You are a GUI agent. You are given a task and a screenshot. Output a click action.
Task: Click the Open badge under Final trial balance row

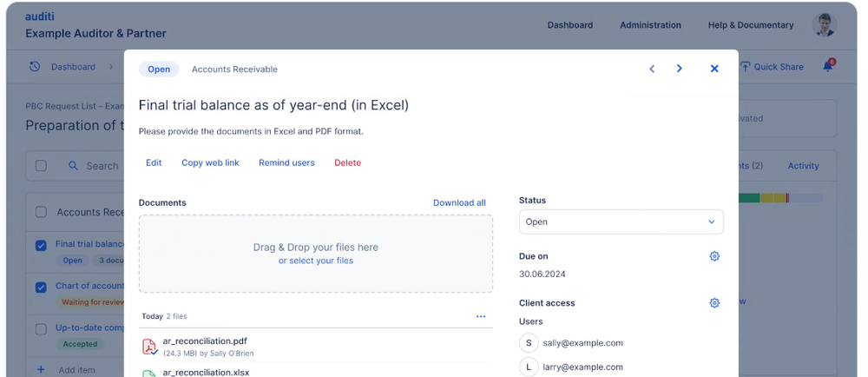pos(73,261)
